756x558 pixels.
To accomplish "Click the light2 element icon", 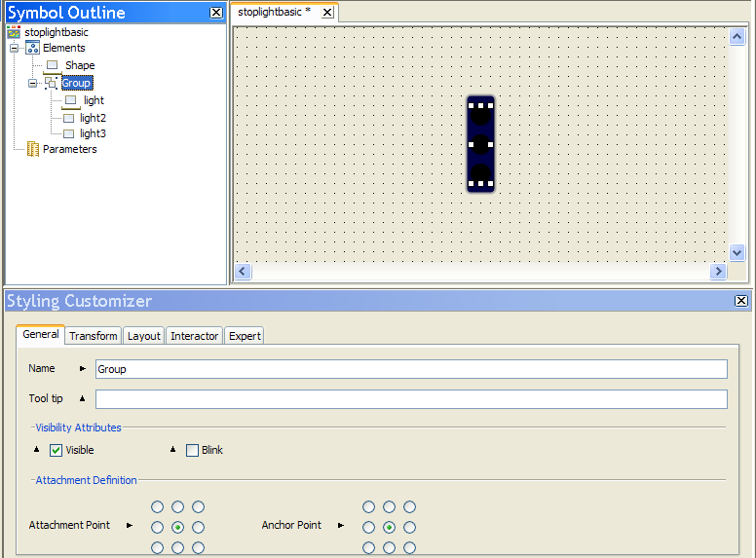I will coord(68,118).
